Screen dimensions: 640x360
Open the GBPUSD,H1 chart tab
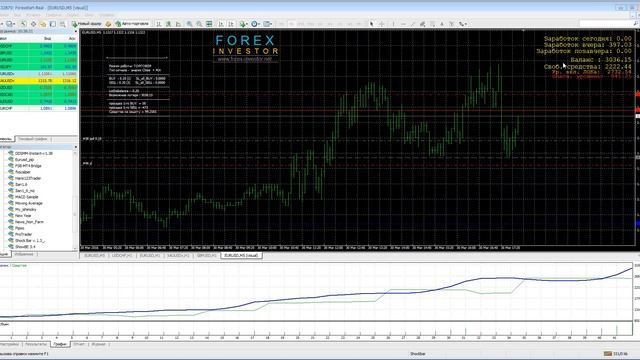(x=207, y=256)
